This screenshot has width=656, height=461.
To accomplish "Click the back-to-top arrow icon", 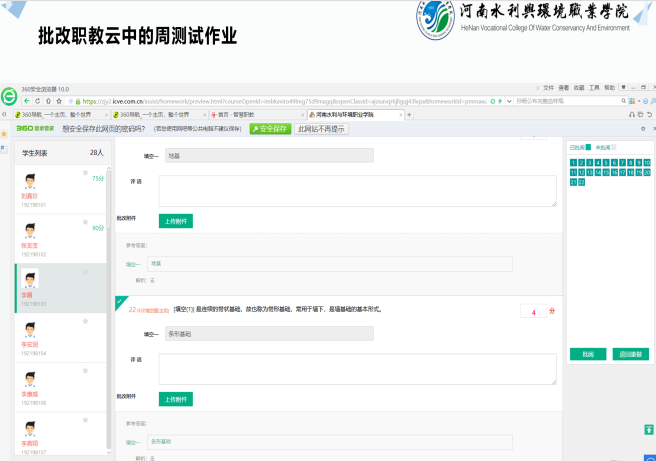I will (648, 429).
